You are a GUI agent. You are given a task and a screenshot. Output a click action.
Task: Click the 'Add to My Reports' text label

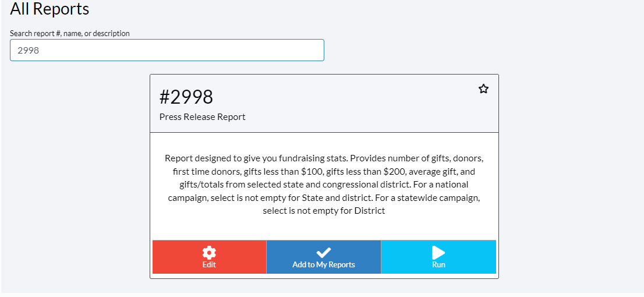tap(324, 265)
